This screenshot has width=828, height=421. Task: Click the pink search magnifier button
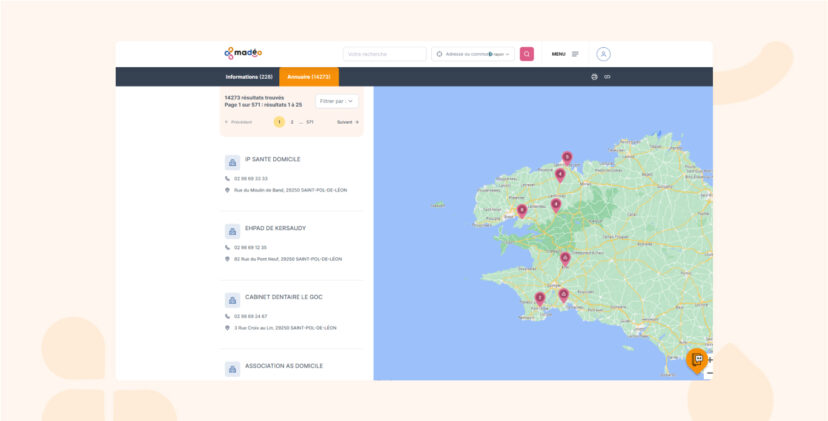526,54
